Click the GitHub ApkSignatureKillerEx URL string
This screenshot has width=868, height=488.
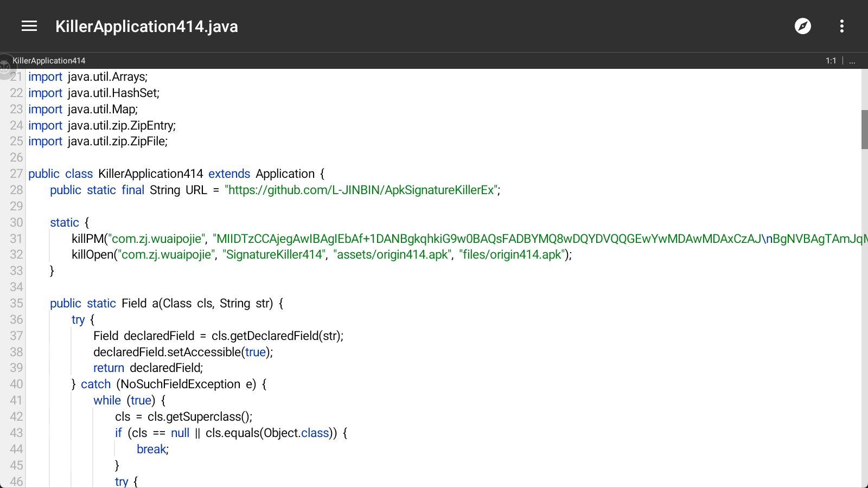[x=362, y=190]
